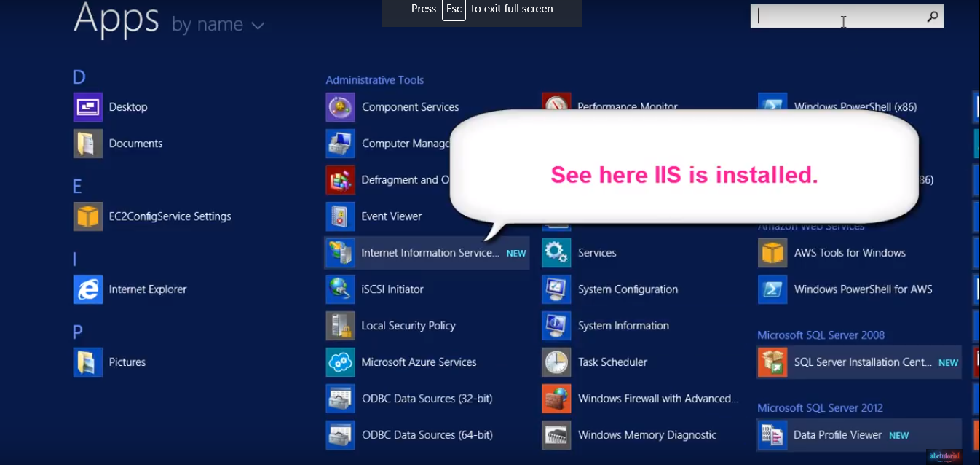Click the 'Internet Explorer' label
This screenshot has height=465, width=980.
(x=148, y=289)
